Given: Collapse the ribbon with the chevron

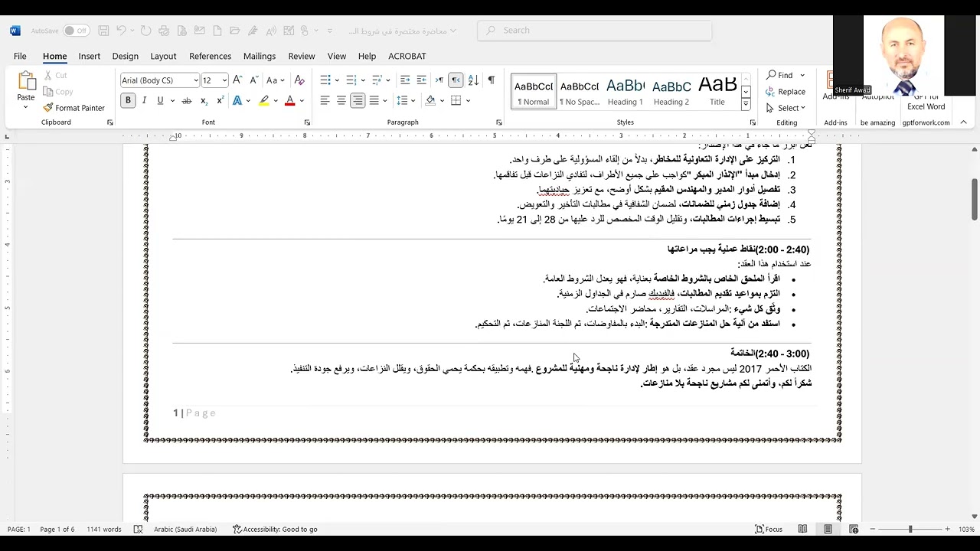Looking at the screenshot, I should (x=964, y=122).
